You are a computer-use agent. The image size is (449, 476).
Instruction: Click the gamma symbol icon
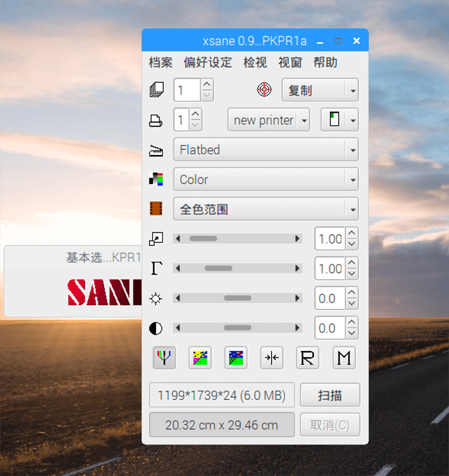click(156, 268)
